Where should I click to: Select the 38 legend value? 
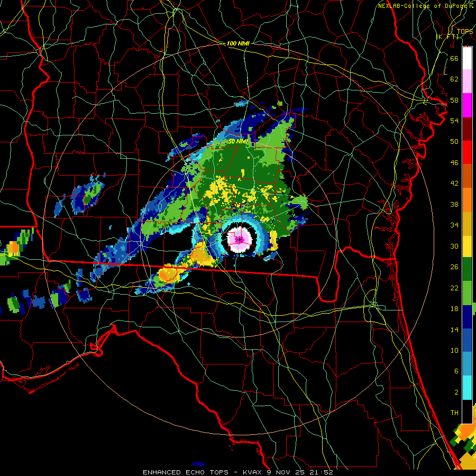coord(454,205)
